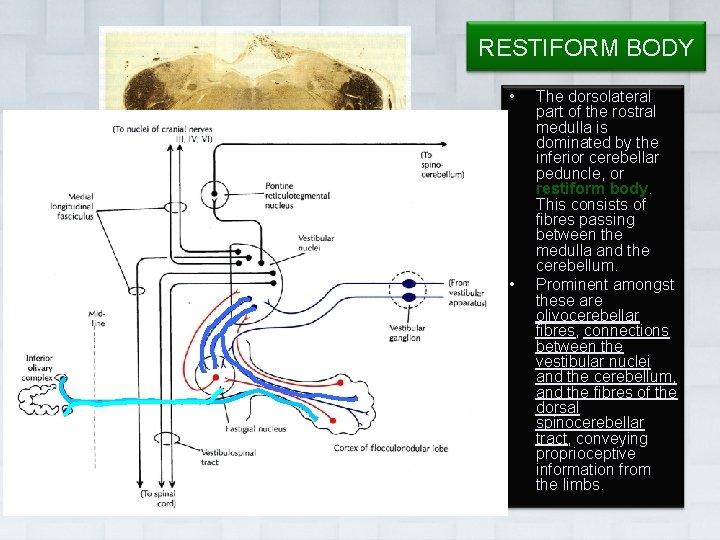This screenshot has height=540, width=720.
Task: Click the dashed vestibular ganglion circle
Action: (x=408, y=290)
